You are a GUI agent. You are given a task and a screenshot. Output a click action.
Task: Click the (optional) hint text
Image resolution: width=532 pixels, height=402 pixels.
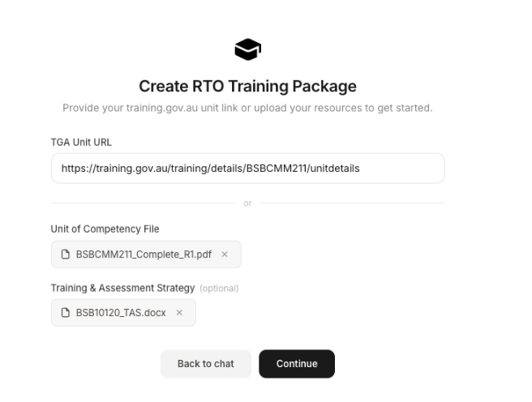click(x=219, y=289)
